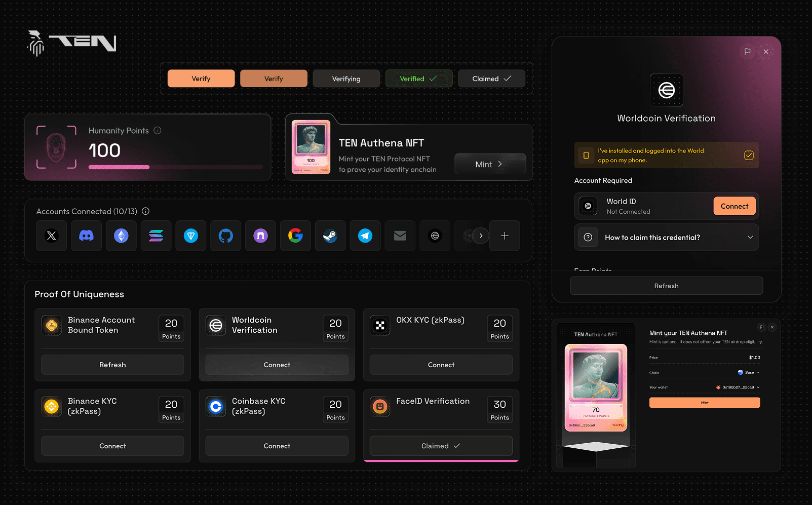Connect World ID with the orange button

[734, 206]
